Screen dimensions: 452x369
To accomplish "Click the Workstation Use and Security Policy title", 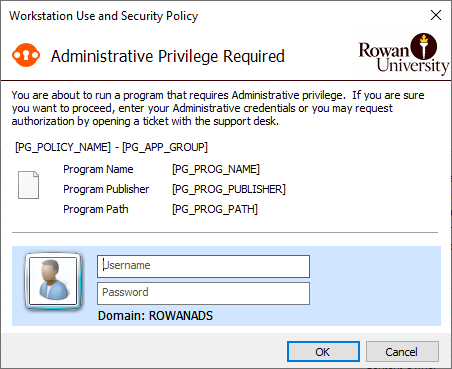I will click(x=104, y=16).
